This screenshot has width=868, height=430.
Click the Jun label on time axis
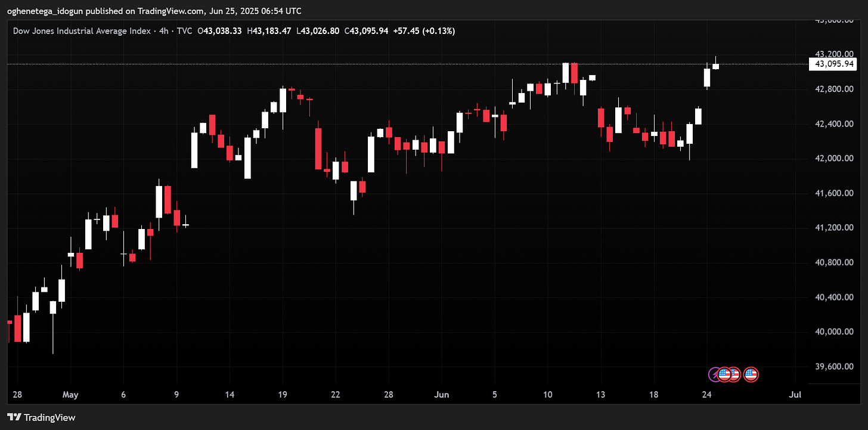[442, 395]
